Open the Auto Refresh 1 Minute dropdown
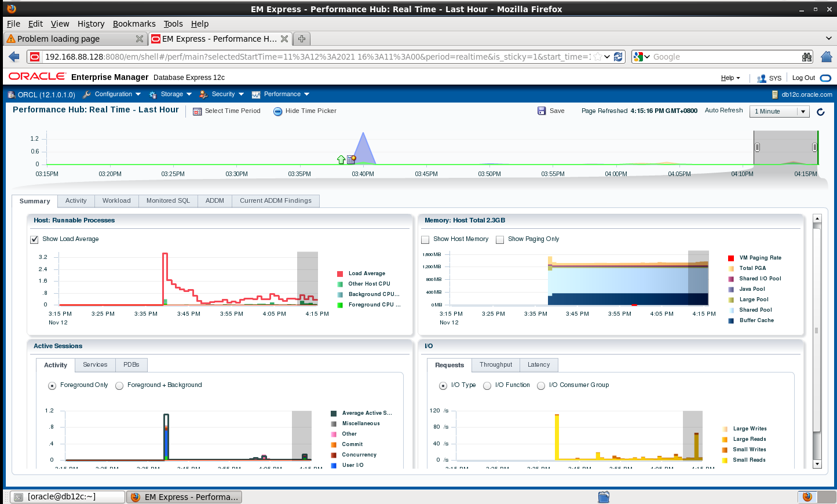Viewport: 837px width, 504px height. (779, 111)
